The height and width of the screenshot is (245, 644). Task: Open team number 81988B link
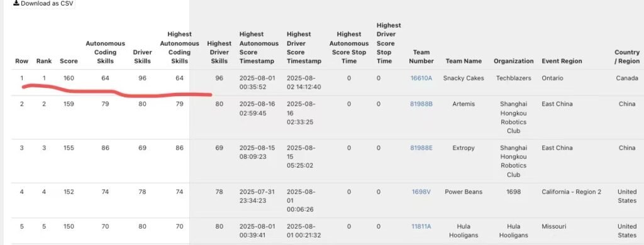click(x=421, y=104)
